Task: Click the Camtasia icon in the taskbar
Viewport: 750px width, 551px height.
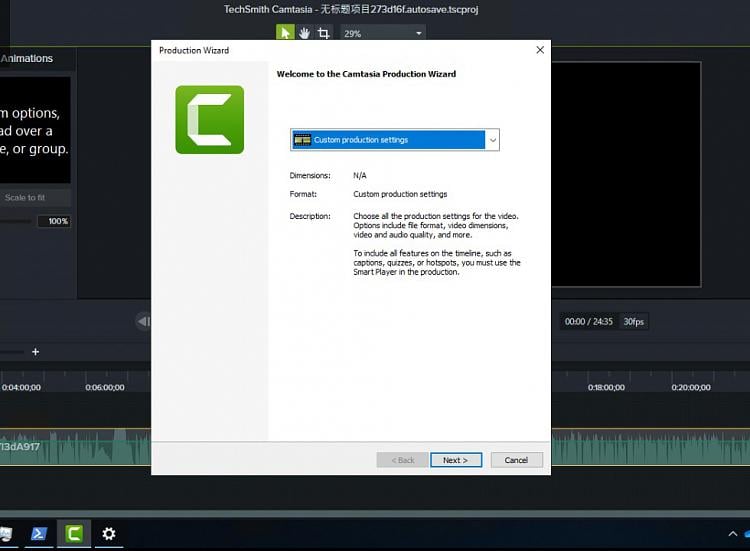Action: pyautogui.click(x=74, y=533)
